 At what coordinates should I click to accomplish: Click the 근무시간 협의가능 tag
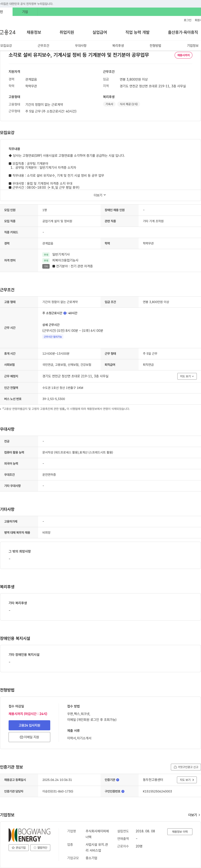pyautogui.click(x=53, y=337)
